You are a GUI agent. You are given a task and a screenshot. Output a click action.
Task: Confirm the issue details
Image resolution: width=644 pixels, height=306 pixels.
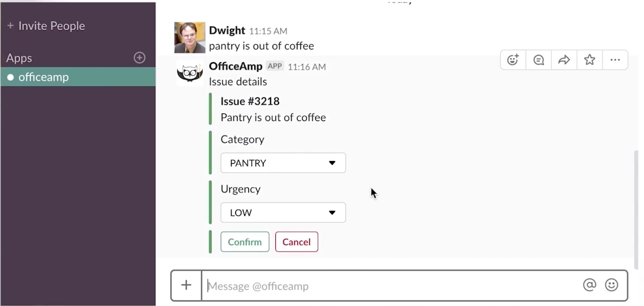244,242
